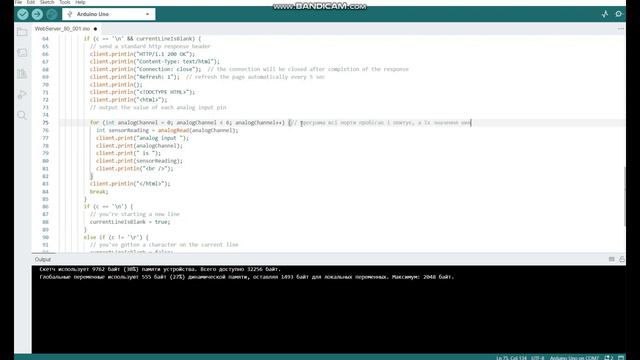Open the File menu
The height and width of the screenshot is (360, 640).
(18, 2)
